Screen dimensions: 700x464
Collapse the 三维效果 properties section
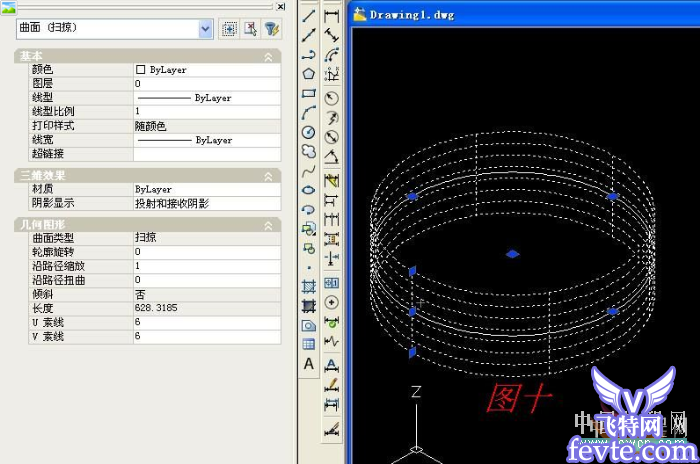coord(268,176)
